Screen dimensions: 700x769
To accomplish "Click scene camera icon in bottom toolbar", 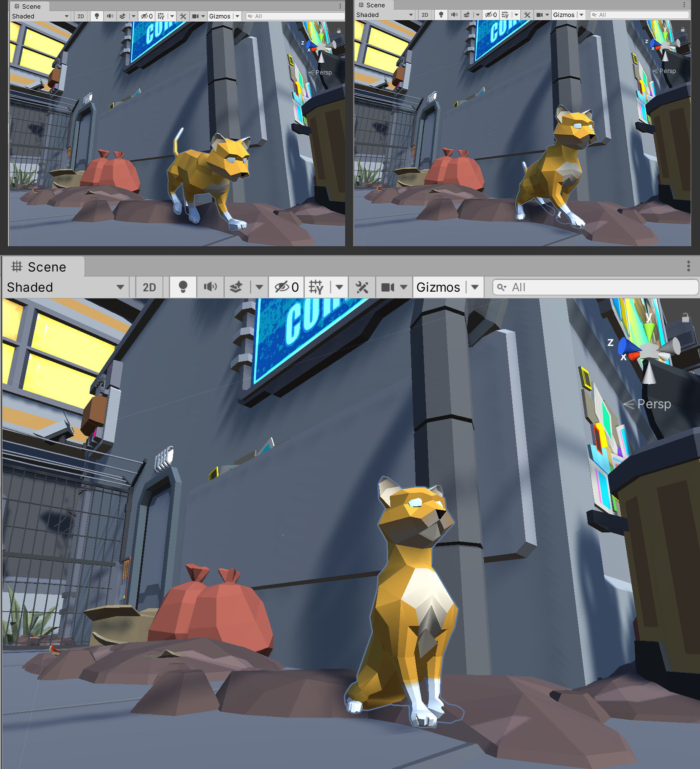I will [x=387, y=287].
